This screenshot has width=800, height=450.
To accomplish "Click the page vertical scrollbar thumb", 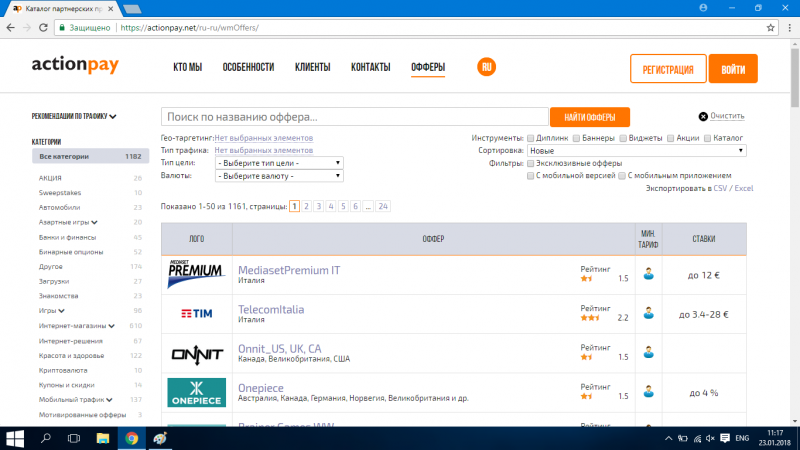I will tap(795, 78).
